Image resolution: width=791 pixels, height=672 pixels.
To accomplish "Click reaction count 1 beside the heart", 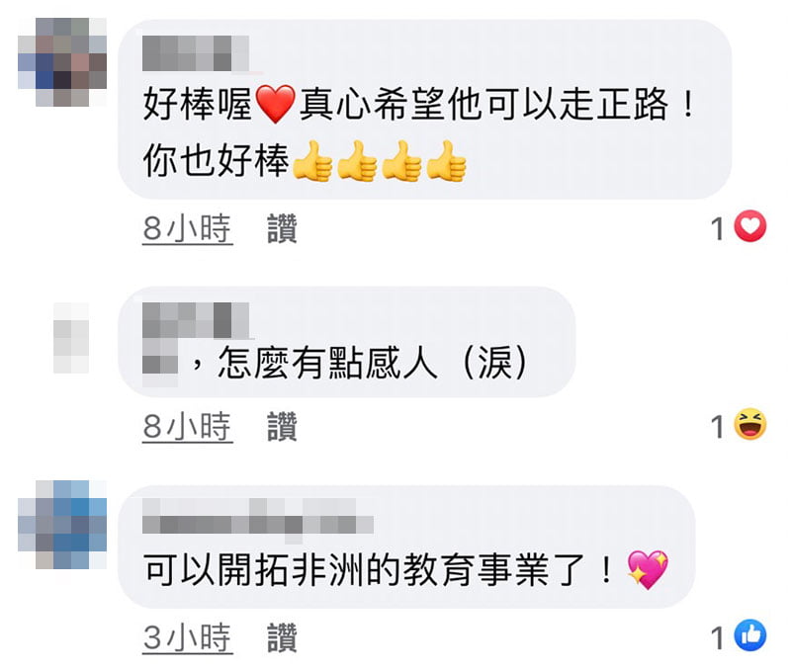I will [718, 228].
